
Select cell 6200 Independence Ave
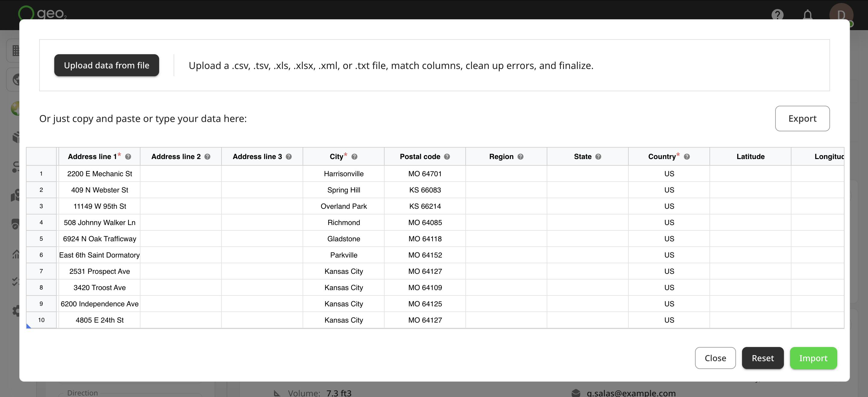[99, 304]
